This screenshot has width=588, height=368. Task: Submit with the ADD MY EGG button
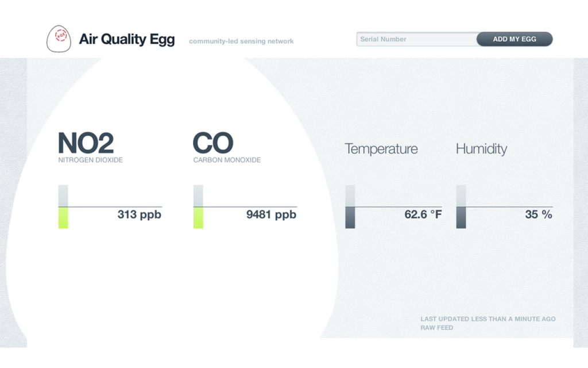(514, 39)
